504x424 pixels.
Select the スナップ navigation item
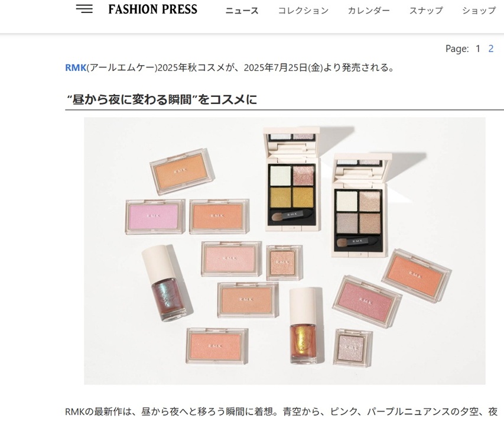click(x=426, y=11)
